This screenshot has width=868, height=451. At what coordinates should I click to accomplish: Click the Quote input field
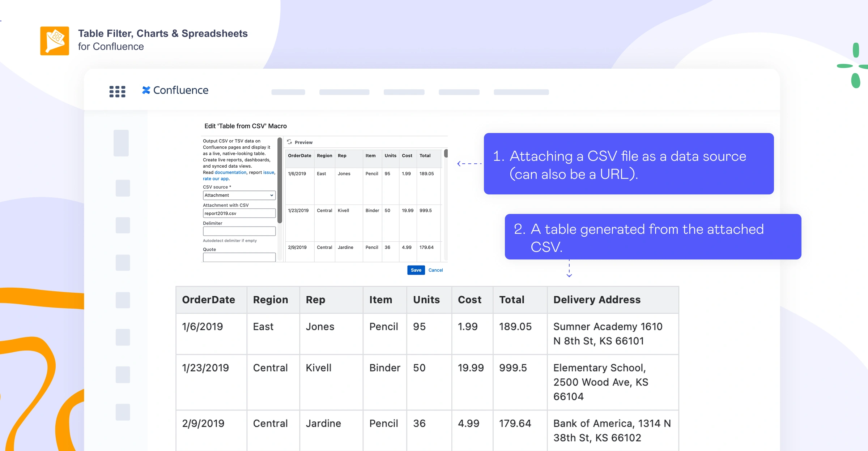tap(239, 257)
